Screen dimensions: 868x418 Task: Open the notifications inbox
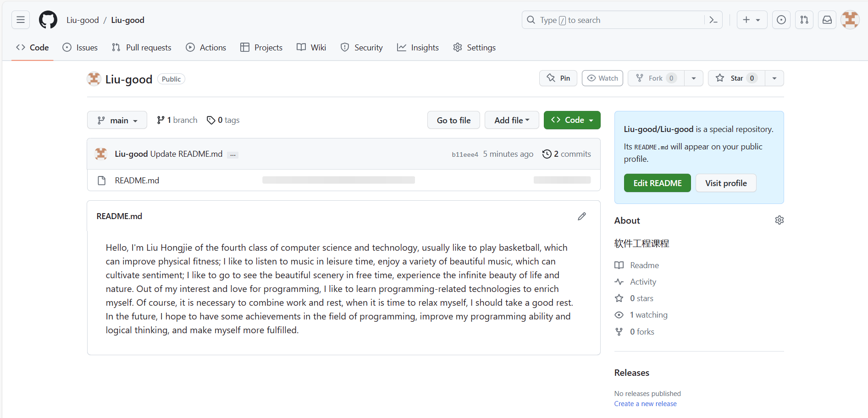[827, 20]
